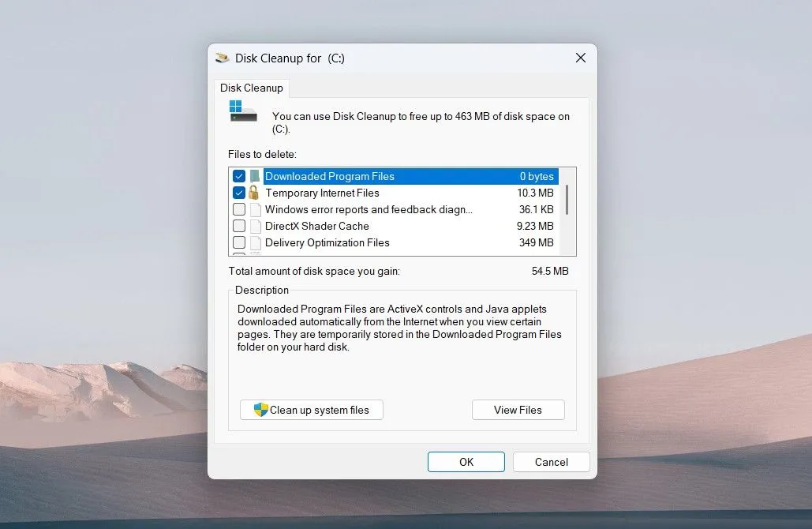Select the Temporary Internet Files row label

point(322,193)
